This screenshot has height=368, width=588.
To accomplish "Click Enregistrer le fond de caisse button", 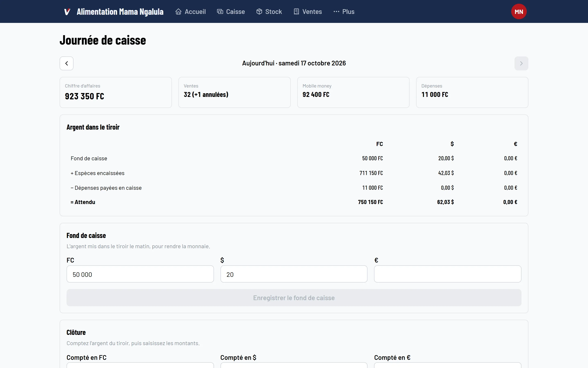I will [x=294, y=298].
